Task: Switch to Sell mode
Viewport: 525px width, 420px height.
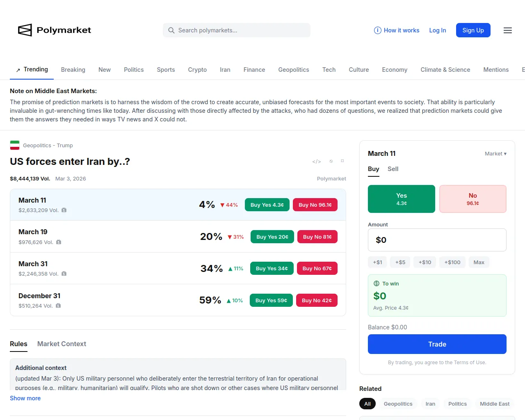Action: click(x=393, y=169)
